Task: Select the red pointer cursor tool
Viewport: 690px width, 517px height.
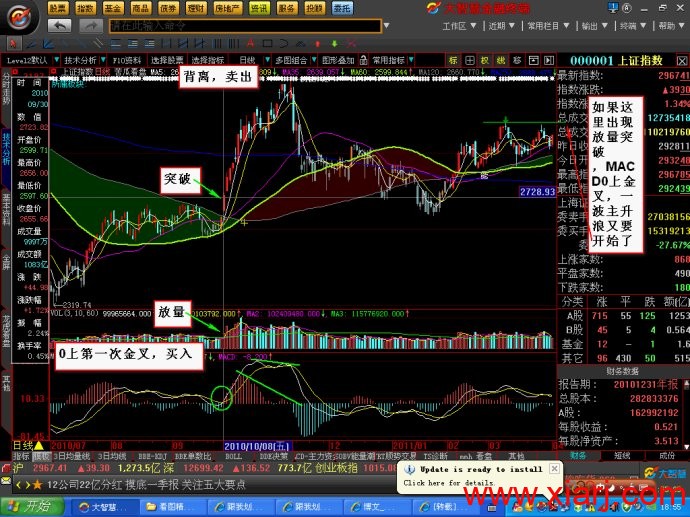Action: [x=13, y=44]
